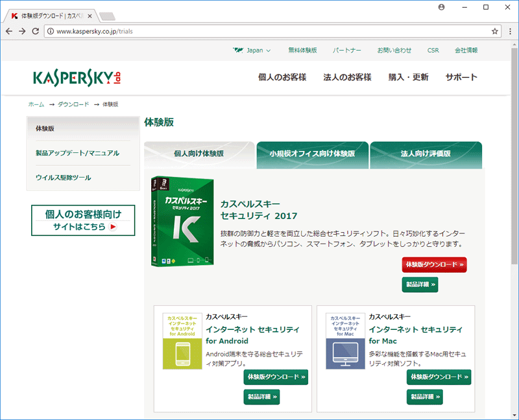Screen dimensions: 519x420
Task: Select ウイルス駆除ツール in the sidebar
Action: point(63,178)
